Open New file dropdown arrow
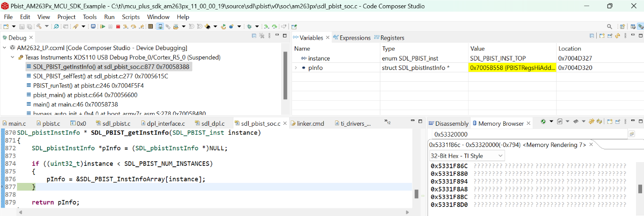This screenshot has width=644, height=216. 14,26
